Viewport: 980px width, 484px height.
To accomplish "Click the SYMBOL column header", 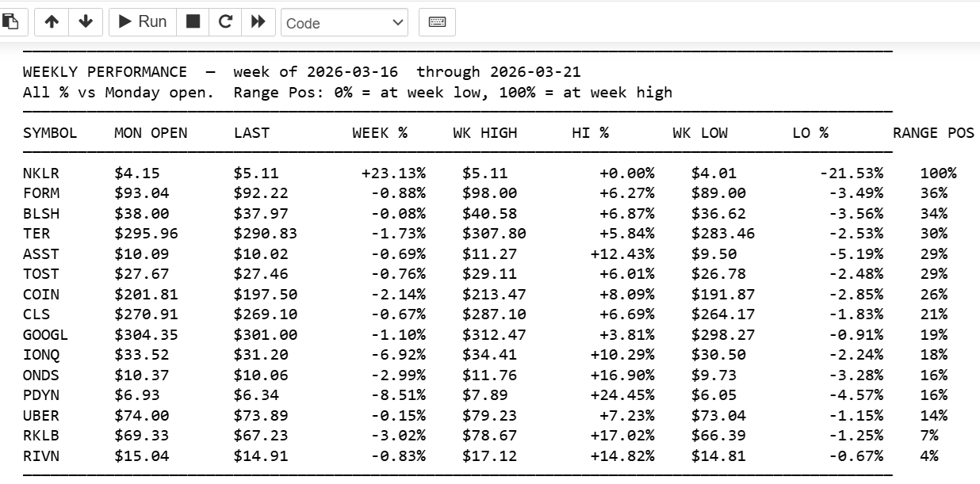I will point(50,133).
